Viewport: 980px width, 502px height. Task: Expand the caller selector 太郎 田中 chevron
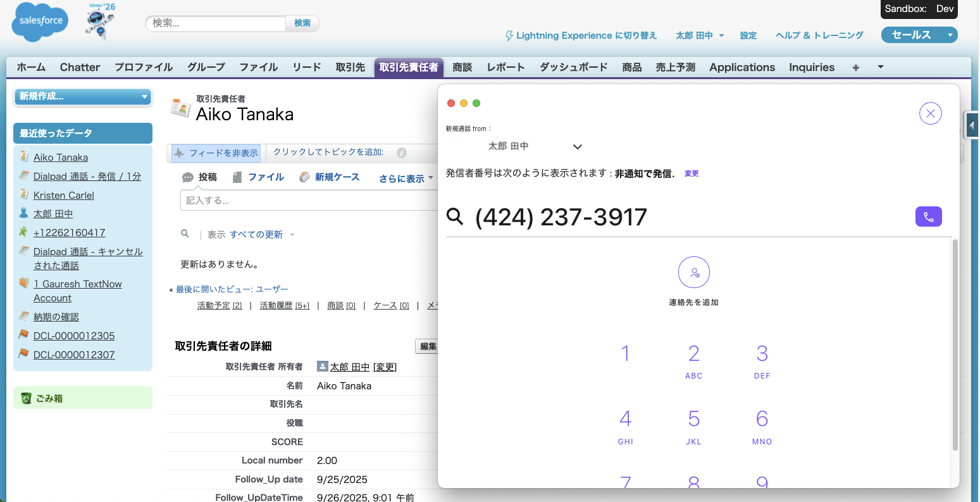(577, 146)
